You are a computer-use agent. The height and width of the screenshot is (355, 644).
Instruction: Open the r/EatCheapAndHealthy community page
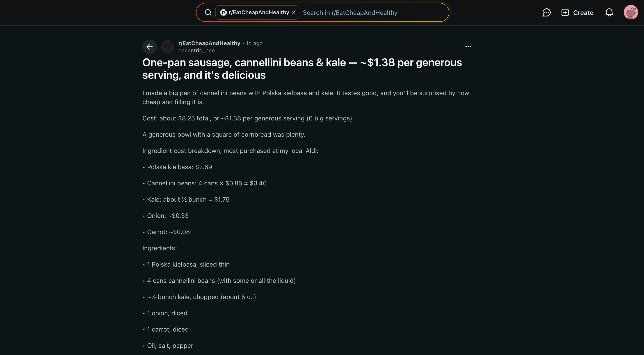click(210, 43)
